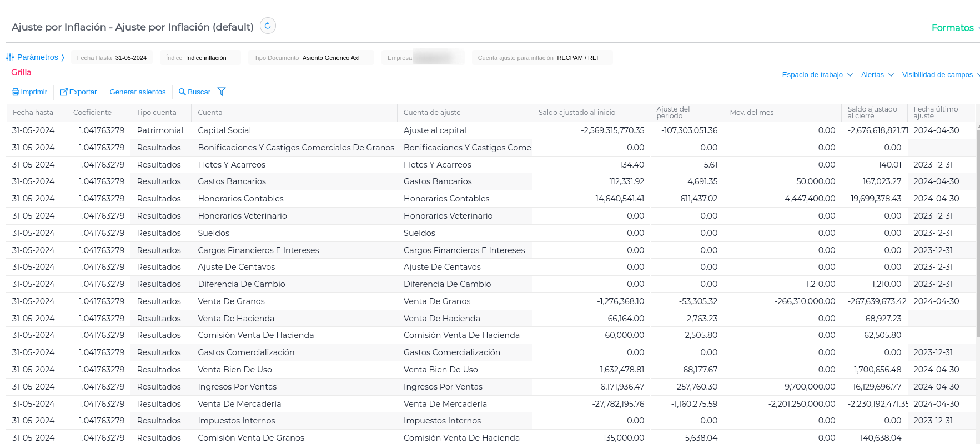Viewport: 980px width, 444px height.
Task: Click the Parámetros sliders icon
Action: 10,57
